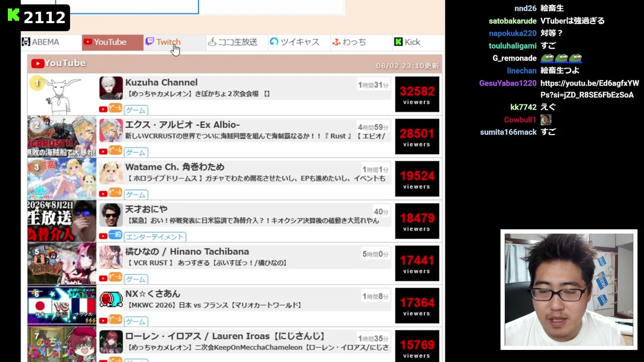Click chat username satobakarude
This screenshot has height=362, width=644.
pyautogui.click(x=513, y=21)
